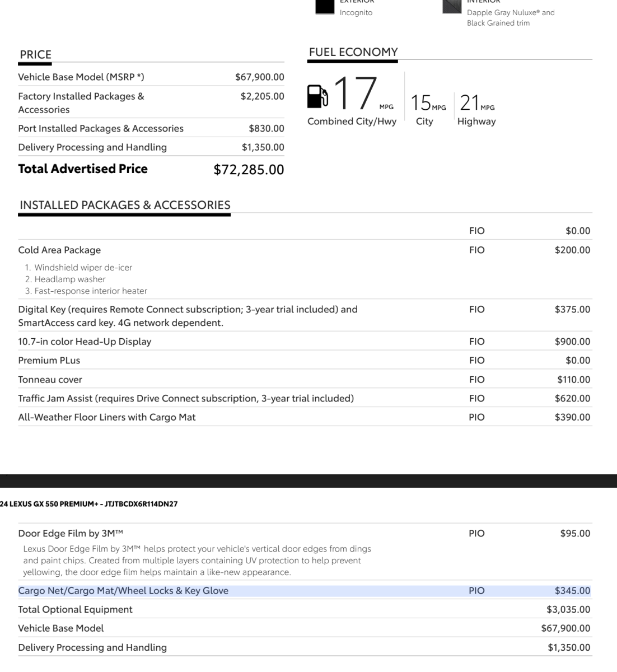
Task: Click the Total Optional Equipment label
Action: pyautogui.click(x=75, y=610)
